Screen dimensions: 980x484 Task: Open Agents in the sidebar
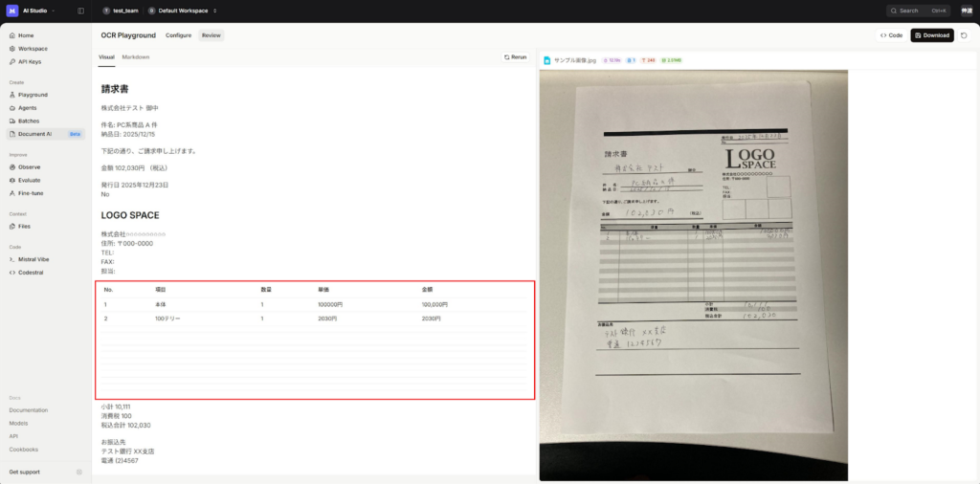pos(27,108)
